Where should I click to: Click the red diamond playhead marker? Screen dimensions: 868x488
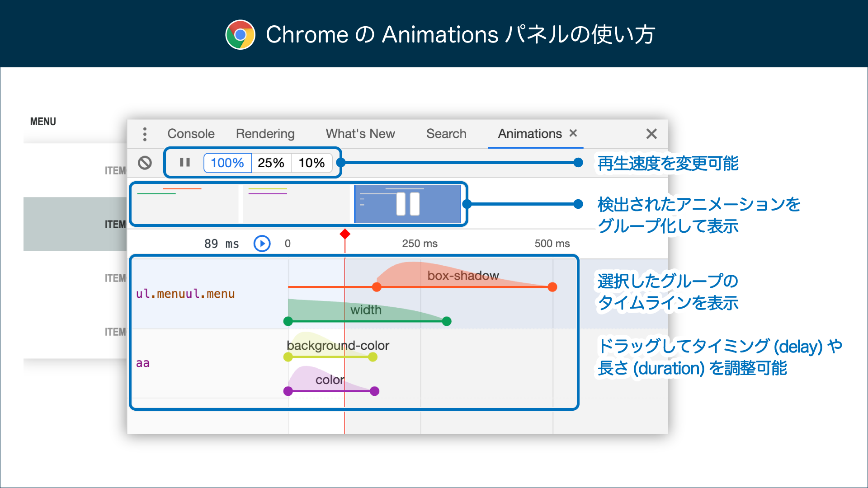click(x=345, y=234)
